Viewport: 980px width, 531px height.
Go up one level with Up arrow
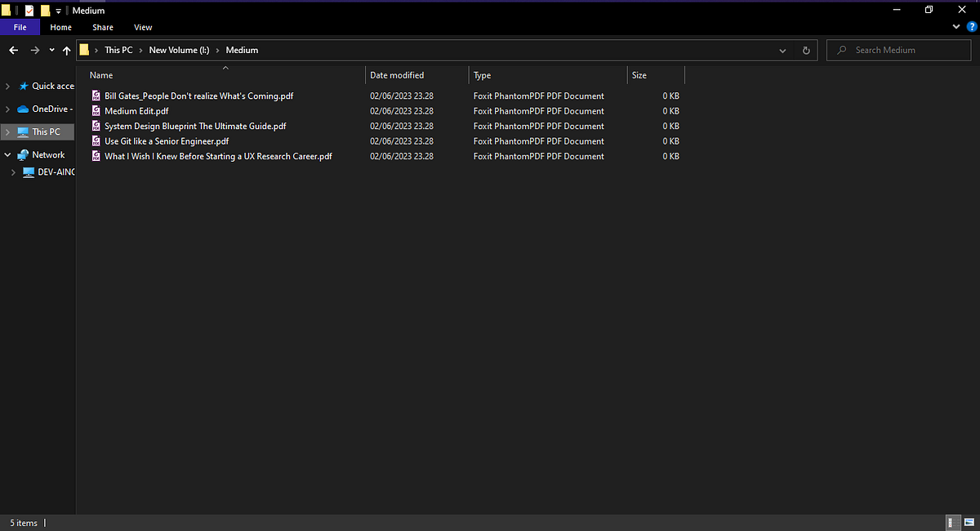click(x=67, y=50)
